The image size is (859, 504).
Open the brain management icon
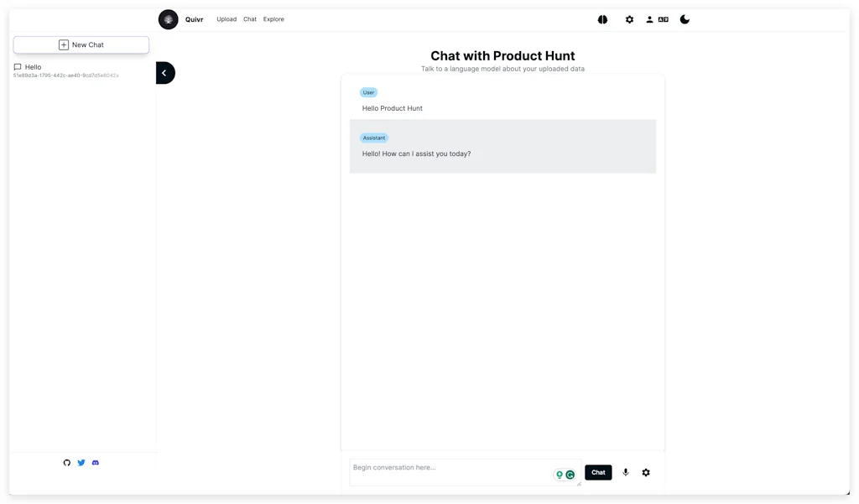pos(602,19)
